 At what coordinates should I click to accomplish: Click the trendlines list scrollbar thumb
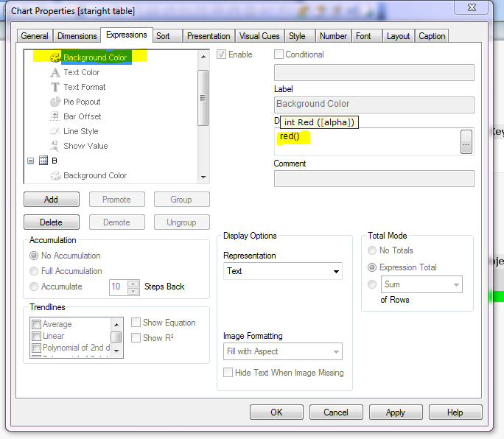click(x=116, y=337)
